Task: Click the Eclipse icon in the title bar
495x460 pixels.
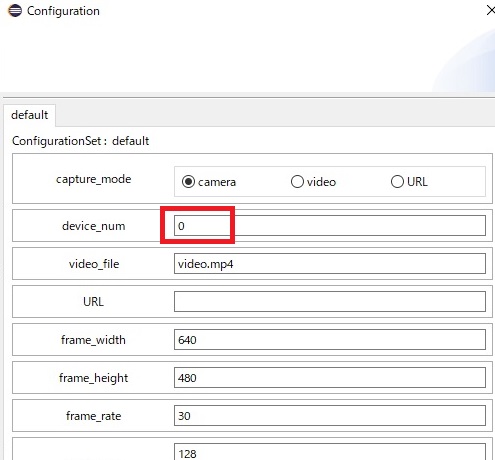Action: (15, 11)
